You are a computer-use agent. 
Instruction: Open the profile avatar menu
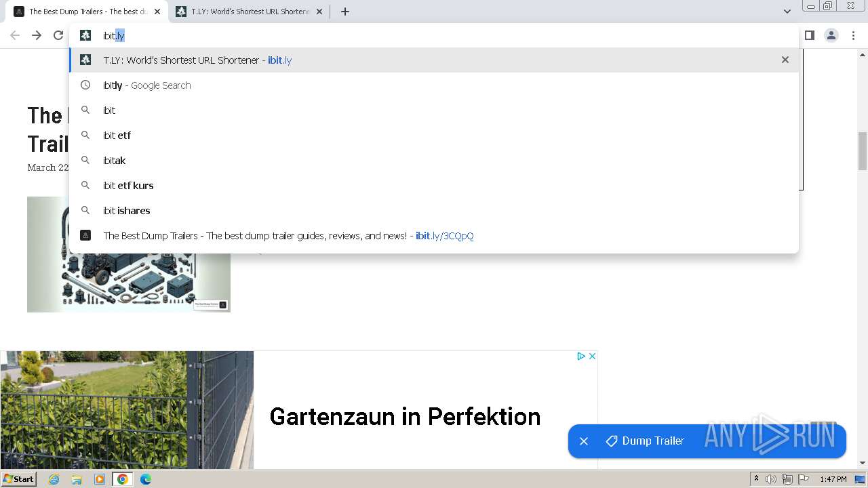coord(831,35)
